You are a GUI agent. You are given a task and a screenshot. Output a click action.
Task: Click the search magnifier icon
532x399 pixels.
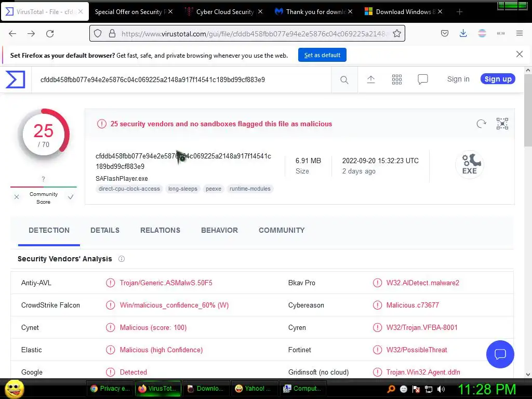(344, 79)
